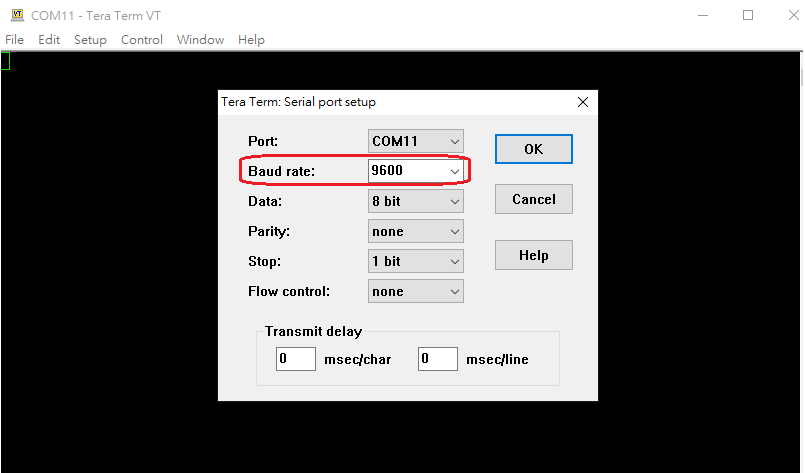Expand the Parity dropdown

coord(416,232)
